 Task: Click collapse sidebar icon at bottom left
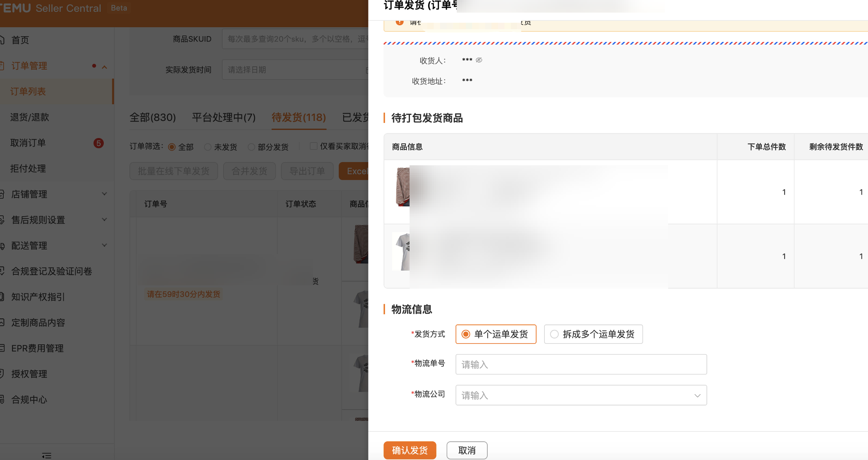click(x=46, y=455)
